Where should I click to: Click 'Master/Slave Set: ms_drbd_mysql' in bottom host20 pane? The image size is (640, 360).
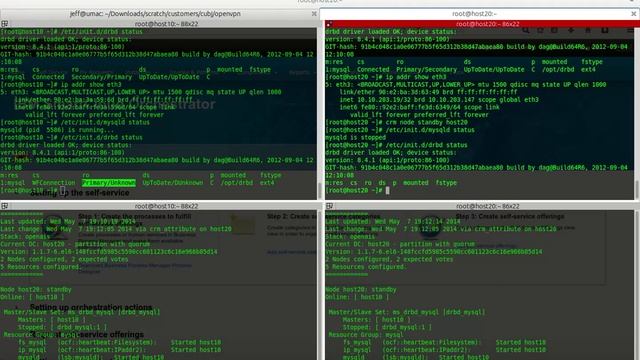pos(407,312)
